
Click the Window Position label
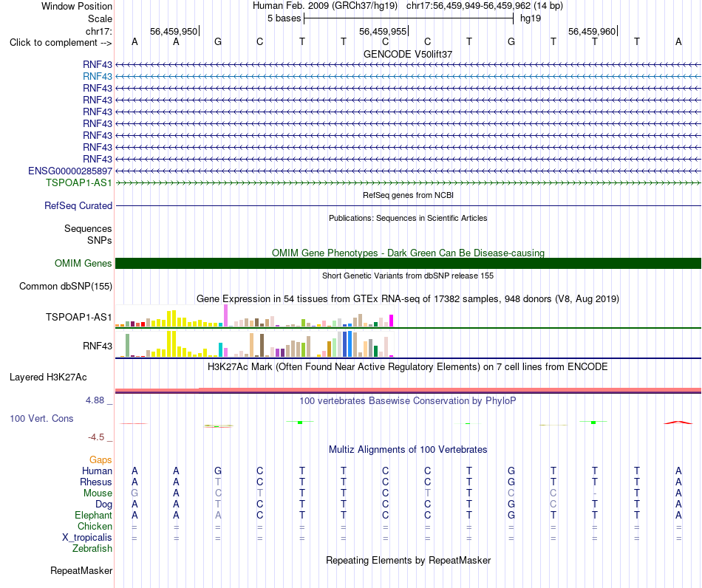coord(77,6)
